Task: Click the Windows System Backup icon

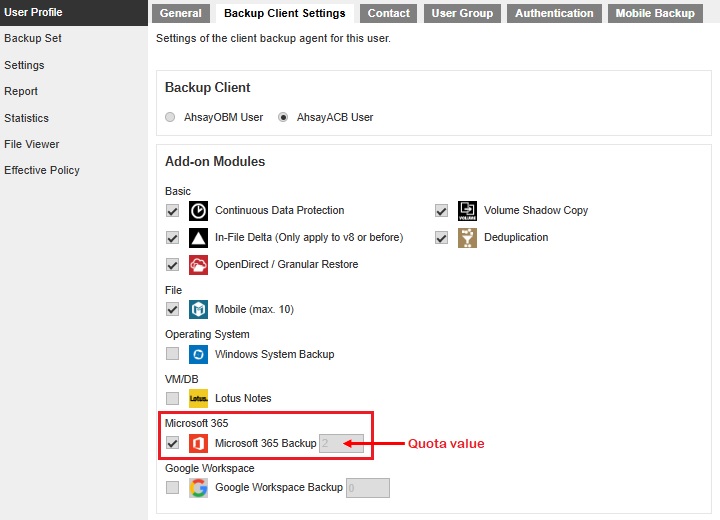Action: coord(199,354)
